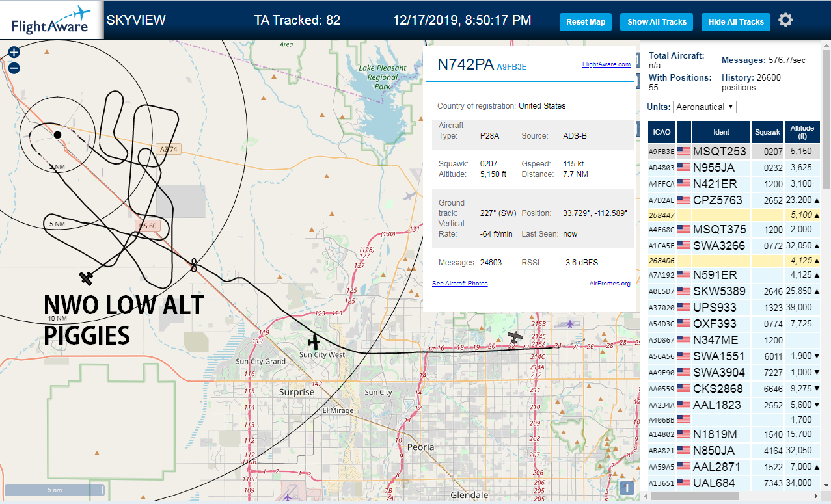Image resolution: width=831 pixels, height=504 pixels.
Task: Select AAL2871 aircraft row
Action: (733, 467)
